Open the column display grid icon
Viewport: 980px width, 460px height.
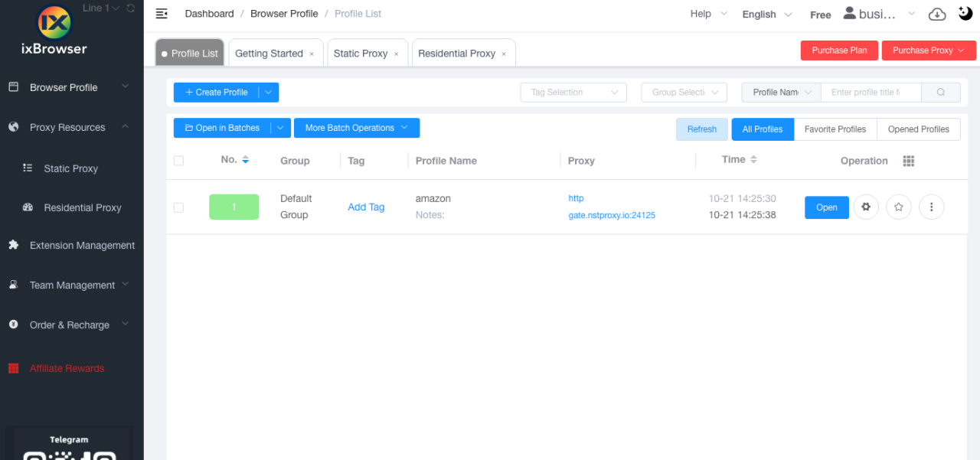tap(909, 161)
